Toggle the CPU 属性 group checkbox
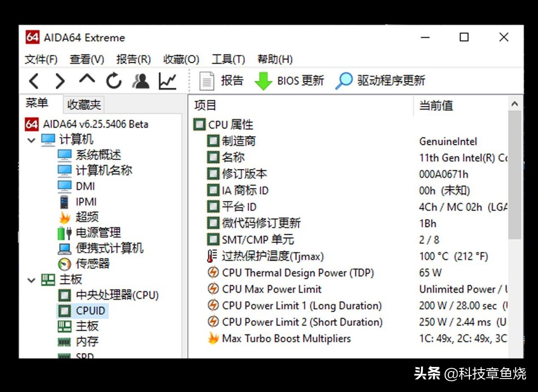The image size is (538, 392). (x=199, y=125)
